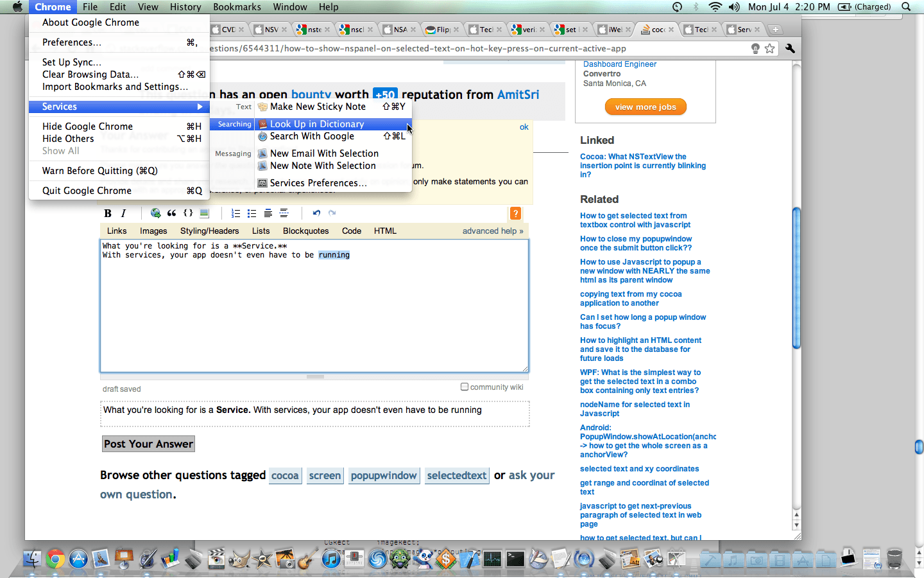Open the Wi-Fi status menu

pyautogui.click(x=715, y=7)
